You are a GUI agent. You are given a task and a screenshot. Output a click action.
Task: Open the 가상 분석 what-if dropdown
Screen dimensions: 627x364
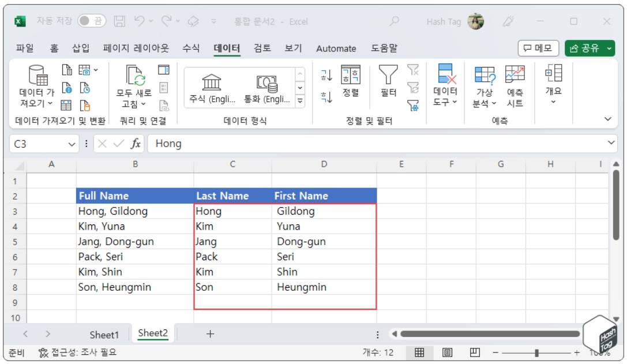(485, 87)
